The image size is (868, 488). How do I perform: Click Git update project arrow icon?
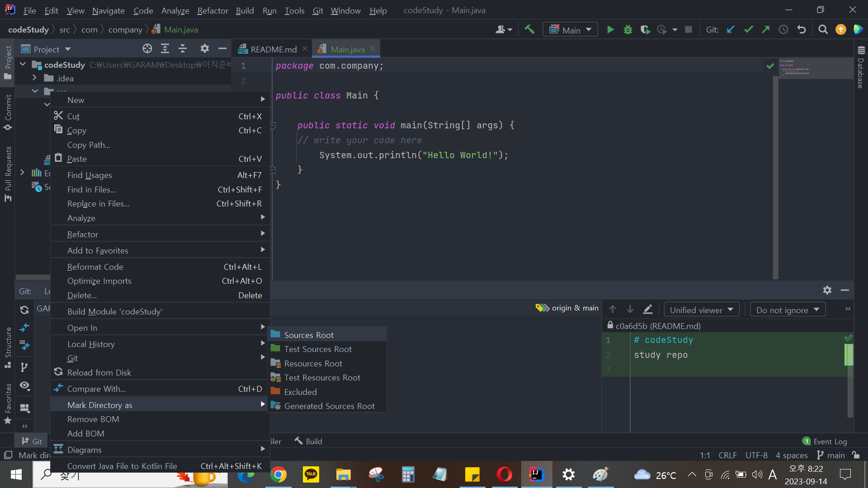731,30
